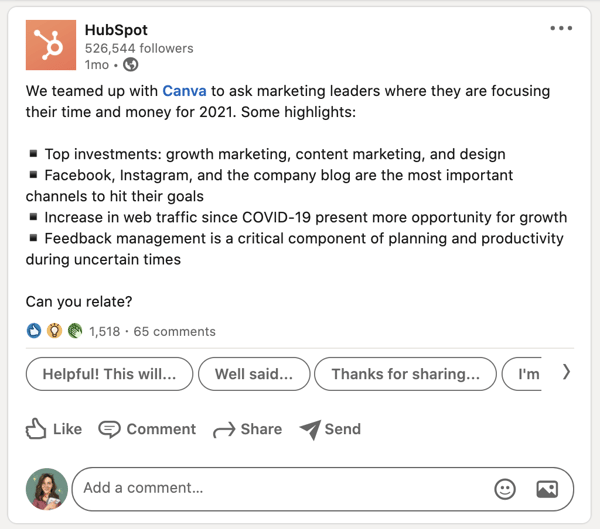Screen dimensions: 600x529
Task: Like the HubSpot post
Action: 54,429
